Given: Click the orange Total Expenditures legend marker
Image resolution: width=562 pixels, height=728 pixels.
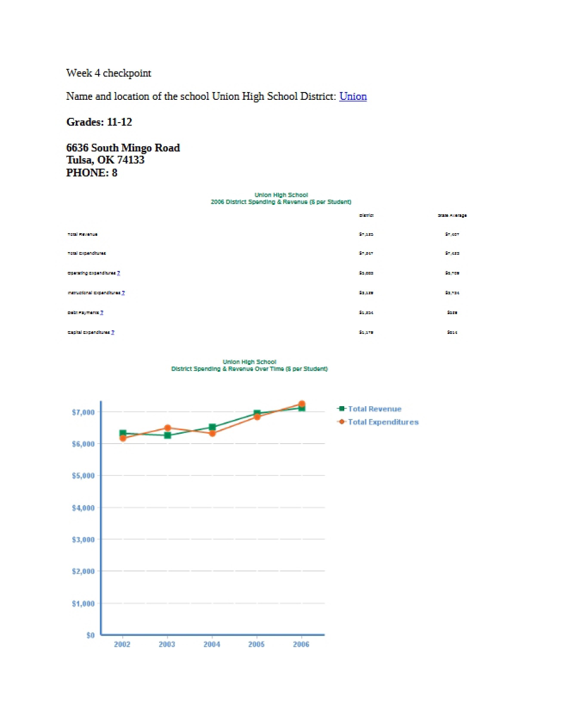Looking at the screenshot, I should 342,422.
